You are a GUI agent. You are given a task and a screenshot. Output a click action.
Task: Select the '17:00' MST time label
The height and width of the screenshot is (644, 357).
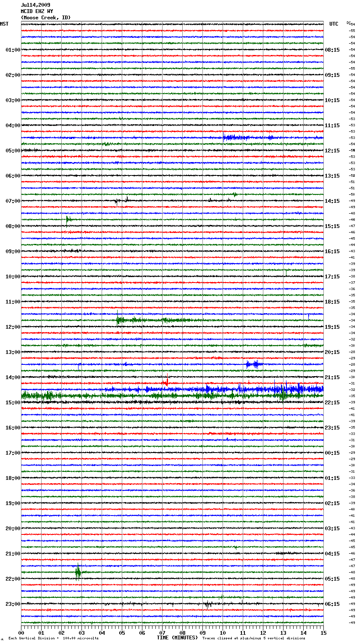point(13,453)
